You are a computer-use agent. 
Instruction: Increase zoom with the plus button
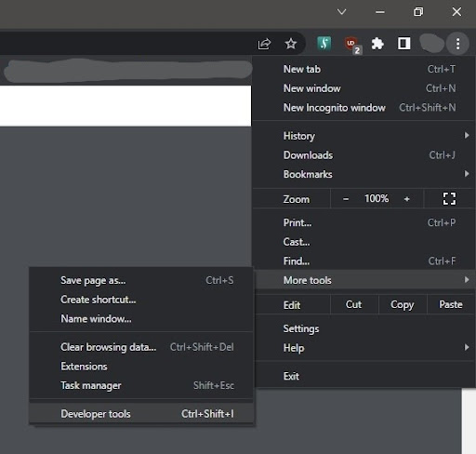(407, 199)
